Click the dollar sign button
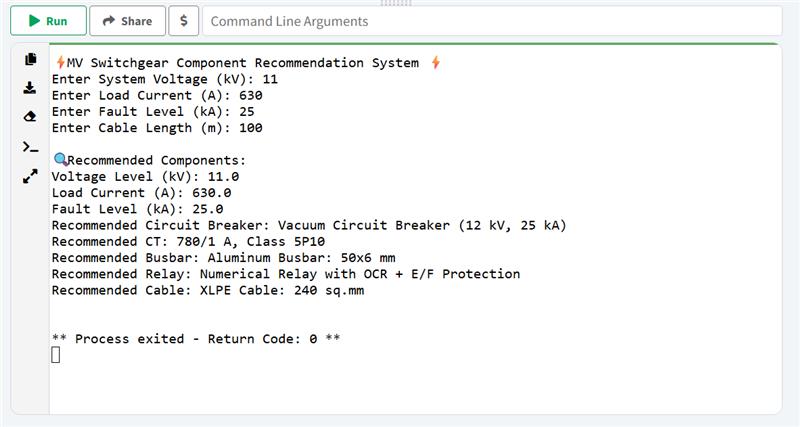 [183, 21]
